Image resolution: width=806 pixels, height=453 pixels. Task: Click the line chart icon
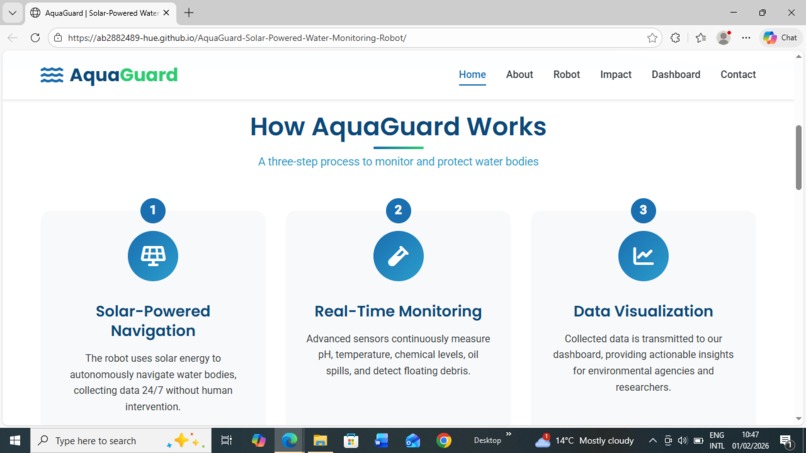pyautogui.click(x=643, y=256)
